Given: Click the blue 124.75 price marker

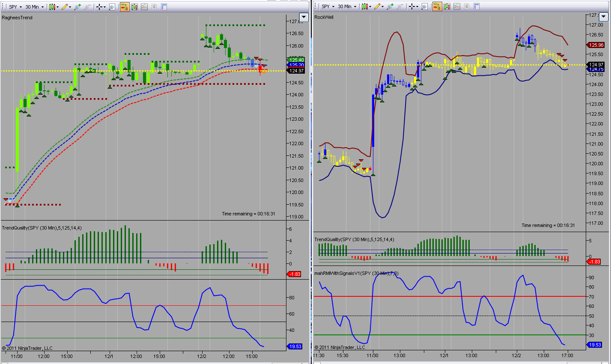Looking at the screenshot, I should 596,69.
